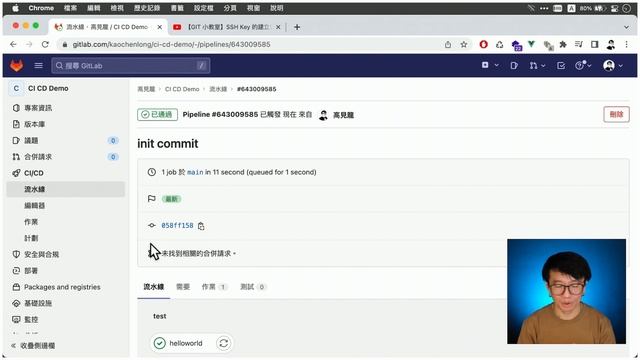640x360 pixels.
Task: Click 流水線 breadcrumb link
Action: coord(218,89)
